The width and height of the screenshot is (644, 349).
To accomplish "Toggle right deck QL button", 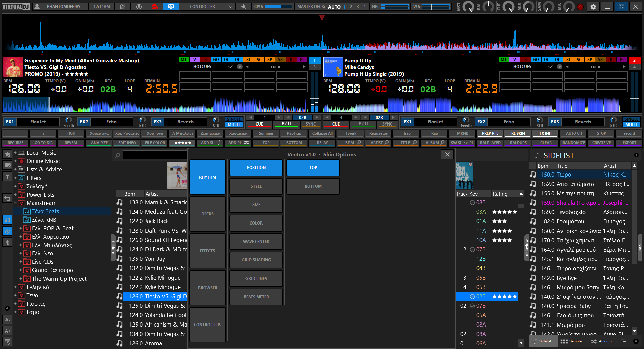I will 557,60.
